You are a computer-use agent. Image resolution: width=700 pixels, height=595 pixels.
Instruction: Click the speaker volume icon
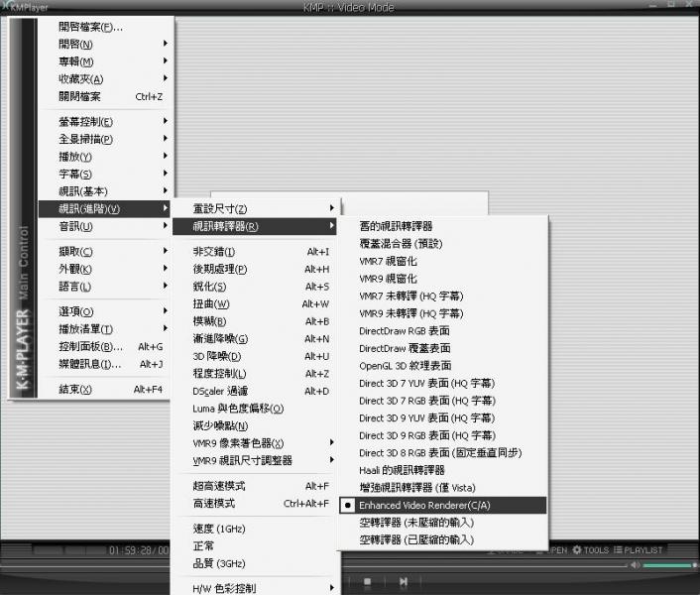636,565
